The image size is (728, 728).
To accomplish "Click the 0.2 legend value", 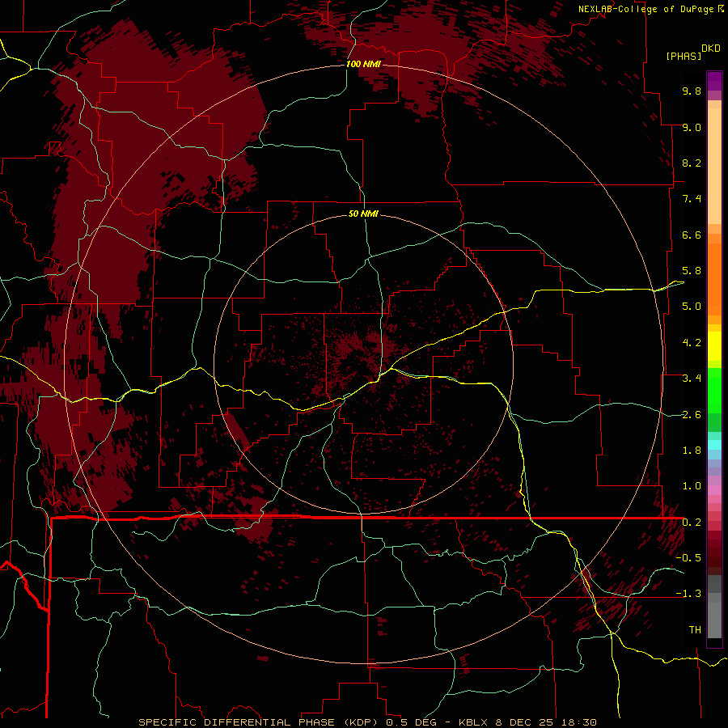I will (x=692, y=523).
